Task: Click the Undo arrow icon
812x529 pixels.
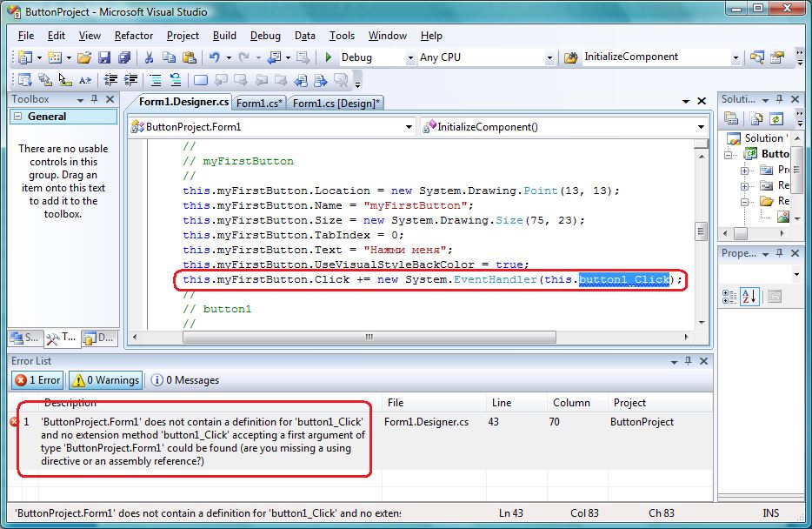Action: [214, 57]
